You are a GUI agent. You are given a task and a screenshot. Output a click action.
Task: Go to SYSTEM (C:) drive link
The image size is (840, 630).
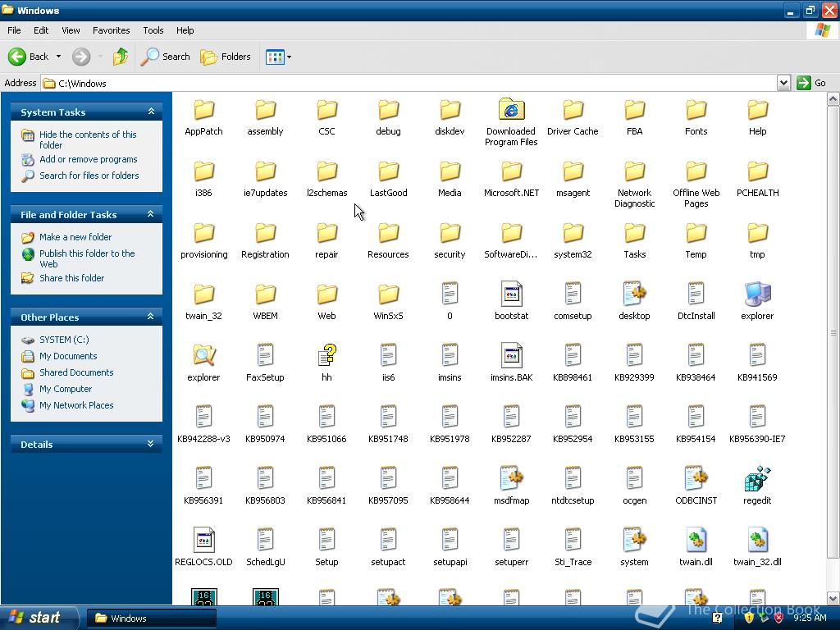pyautogui.click(x=64, y=339)
